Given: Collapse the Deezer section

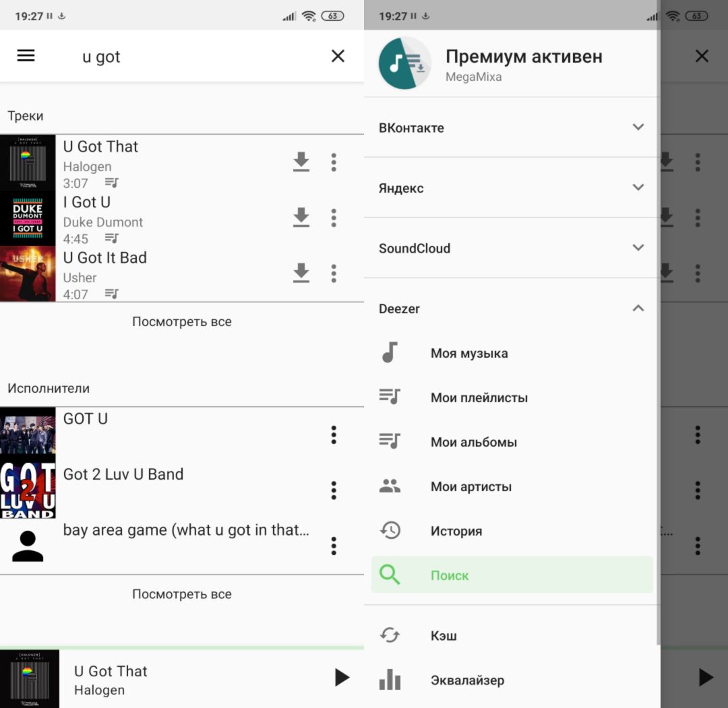Looking at the screenshot, I should (x=511, y=309).
